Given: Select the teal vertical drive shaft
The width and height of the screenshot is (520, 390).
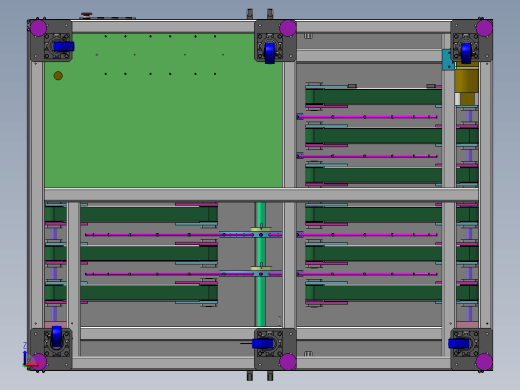Looking at the screenshot, I should 261,264.
